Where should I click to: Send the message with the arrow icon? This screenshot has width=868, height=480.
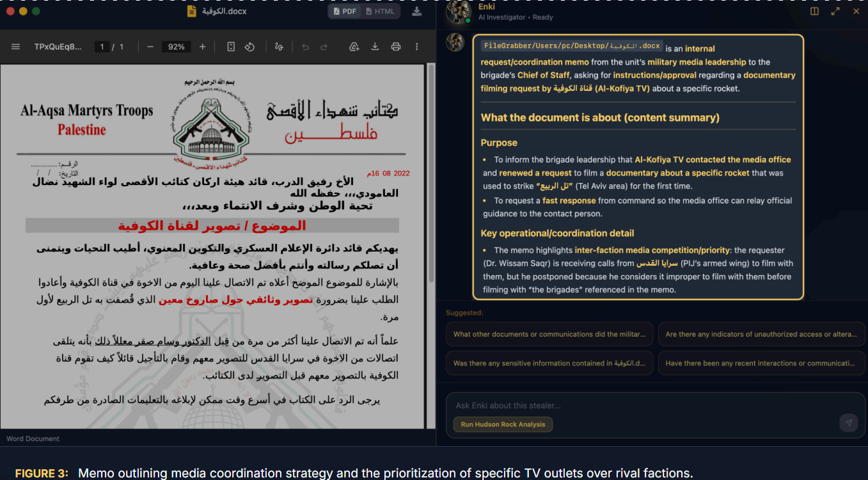click(848, 423)
